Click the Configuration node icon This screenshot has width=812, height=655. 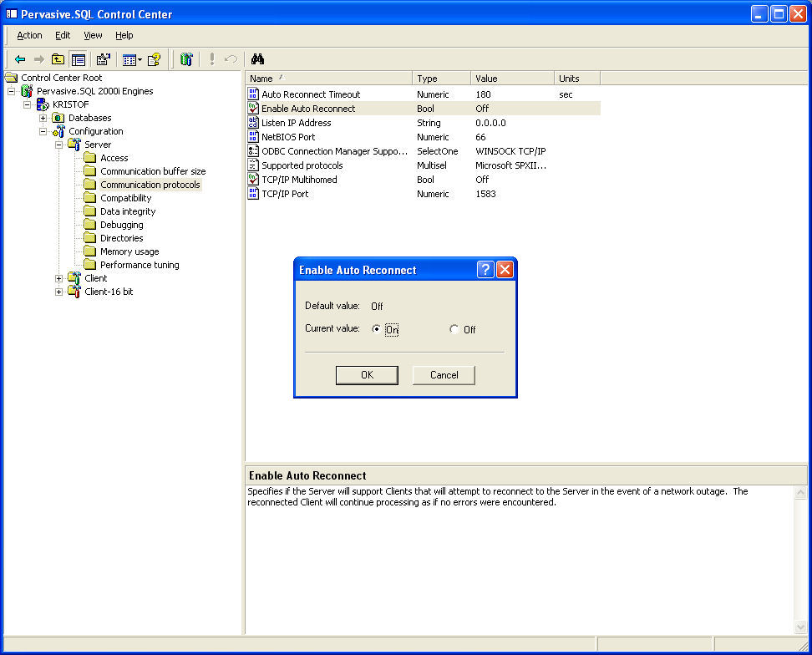click(58, 131)
